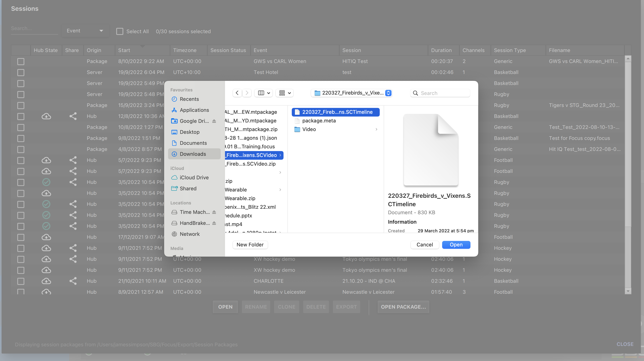Tick the Select All checkbox
The image size is (644, 361).
pos(120,31)
